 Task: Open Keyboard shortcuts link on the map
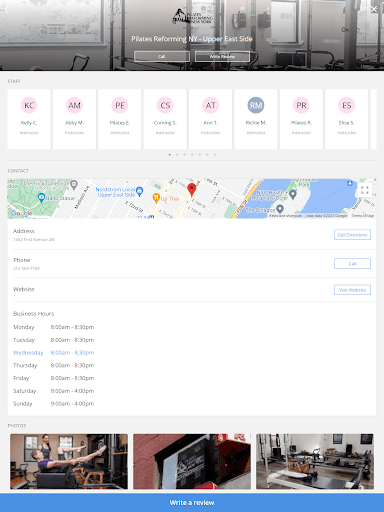[x=285, y=216]
